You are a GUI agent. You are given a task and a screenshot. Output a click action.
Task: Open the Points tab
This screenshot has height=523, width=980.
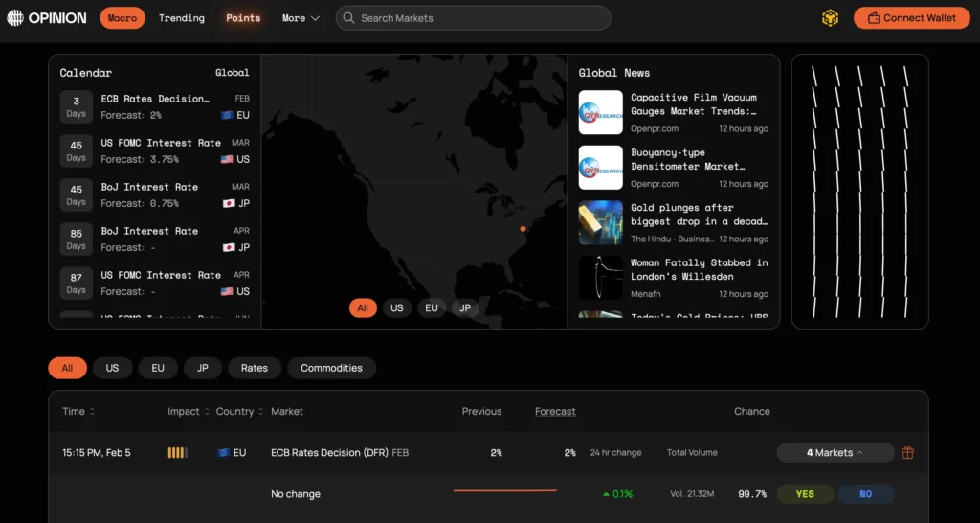coord(243,18)
